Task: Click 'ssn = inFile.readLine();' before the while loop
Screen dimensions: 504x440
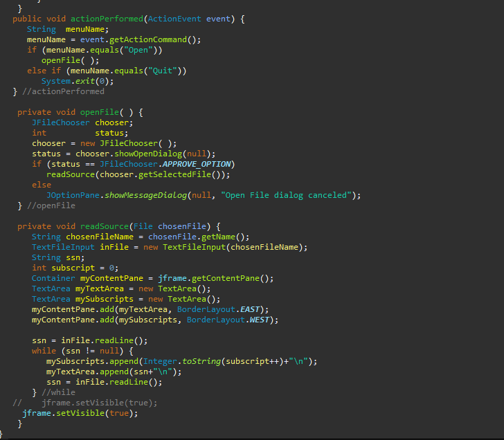Action: coord(90,341)
